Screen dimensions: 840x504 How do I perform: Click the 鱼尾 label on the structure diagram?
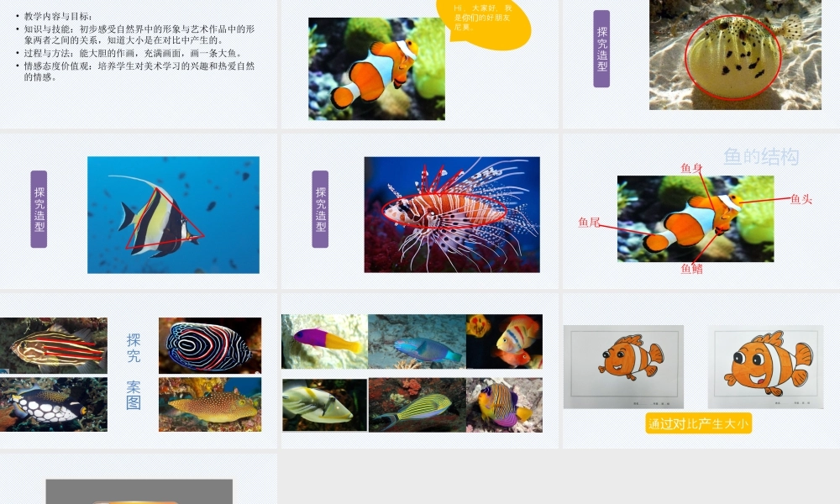click(589, 223)
